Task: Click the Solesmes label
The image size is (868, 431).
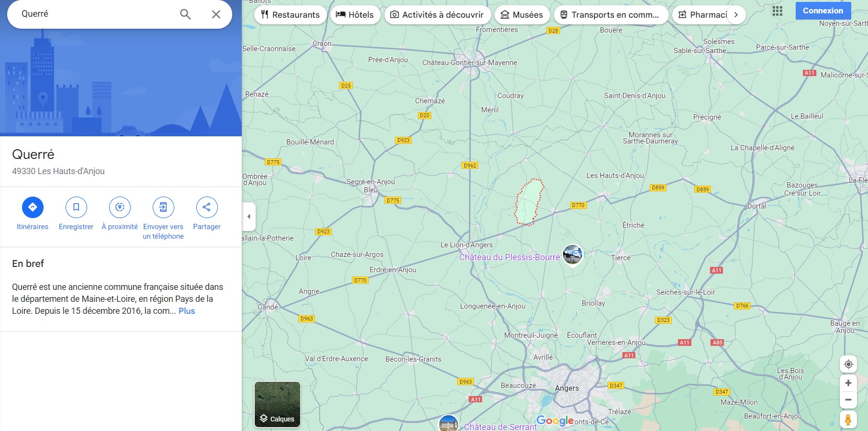Action: pos(719,42)
